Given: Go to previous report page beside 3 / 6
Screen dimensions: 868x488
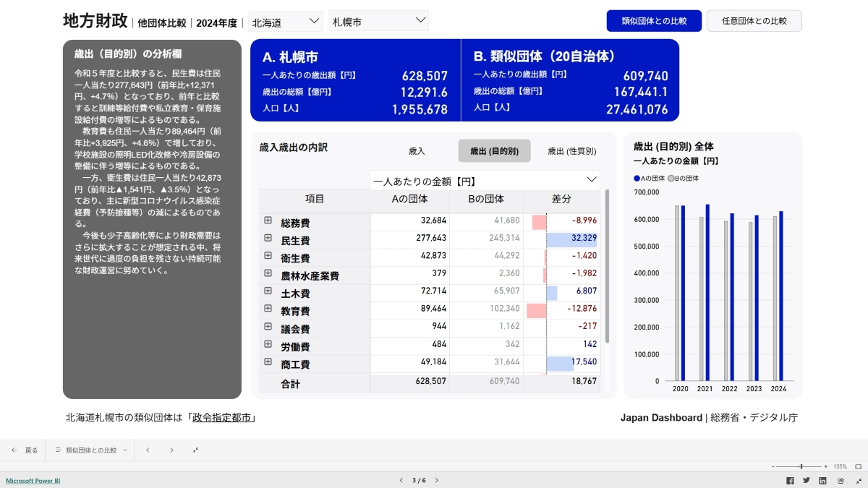Looking at the screenshot, I should coord(402,480).
